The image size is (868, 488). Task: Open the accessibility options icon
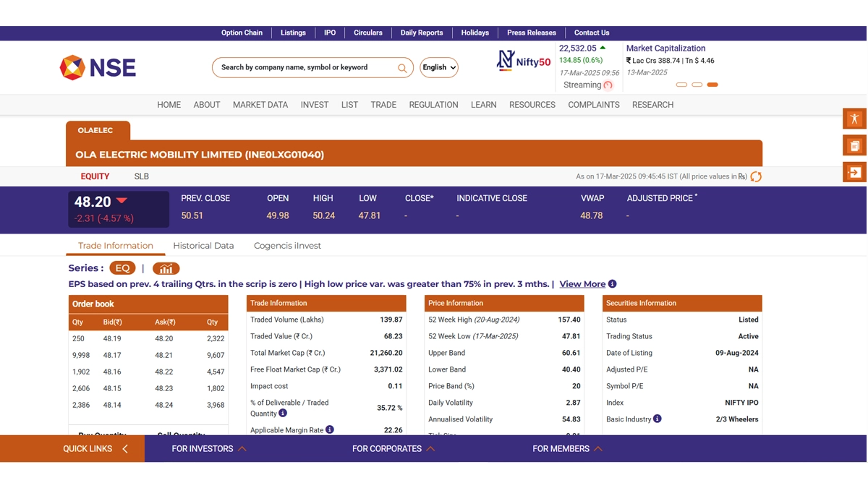coord(854,119)
